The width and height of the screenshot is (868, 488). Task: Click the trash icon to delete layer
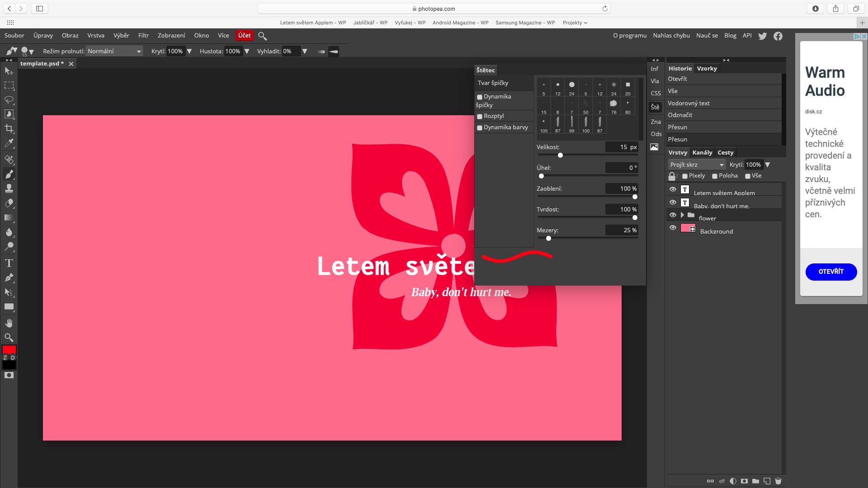click(x=778, y=481)
